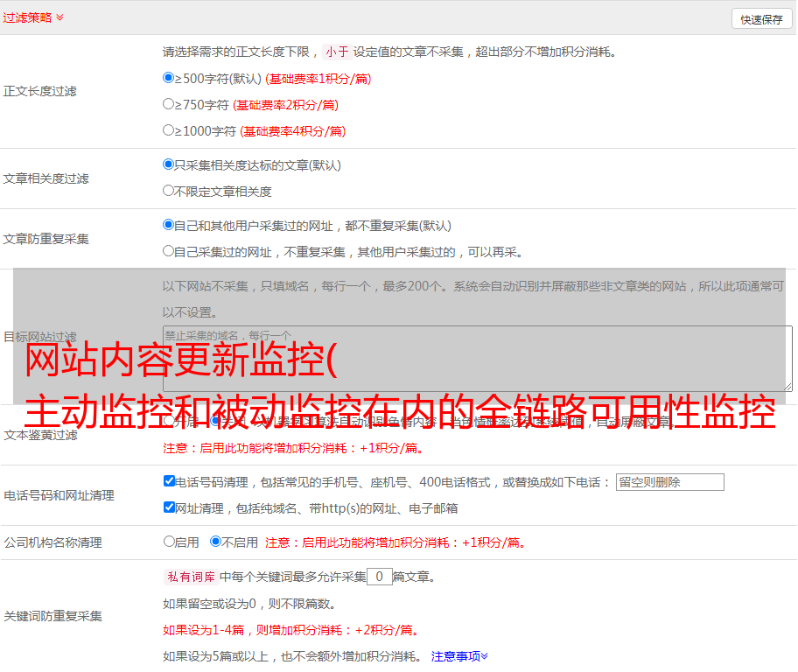This screenshot has height=672, width=798.
Task: Expand the 过滤策略 section header
Action: [x=33, y=17]
